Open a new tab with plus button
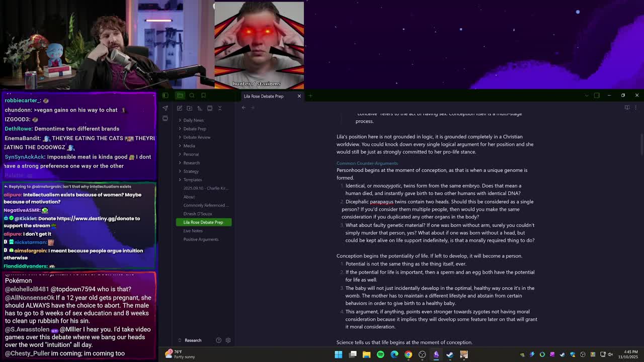This screenshot has height=362, width=644. 310,96
